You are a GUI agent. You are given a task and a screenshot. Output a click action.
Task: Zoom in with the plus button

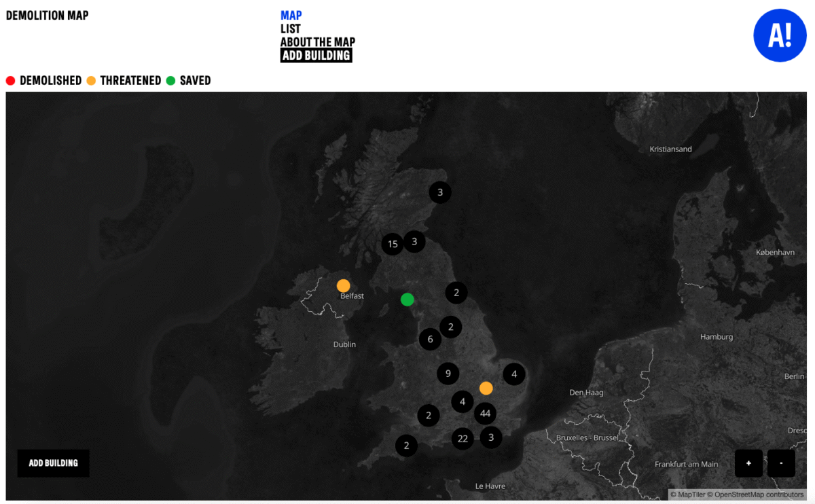tap(748, 463)
